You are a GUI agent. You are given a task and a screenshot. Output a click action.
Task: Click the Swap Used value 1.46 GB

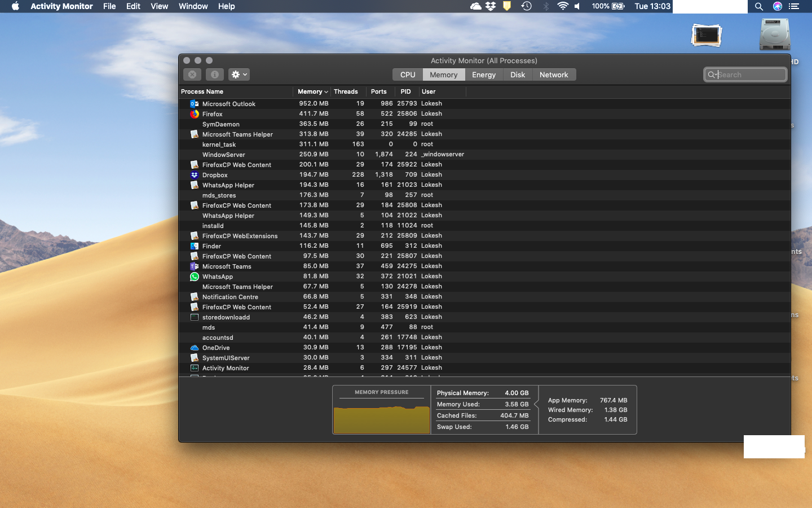click(517, 427)
